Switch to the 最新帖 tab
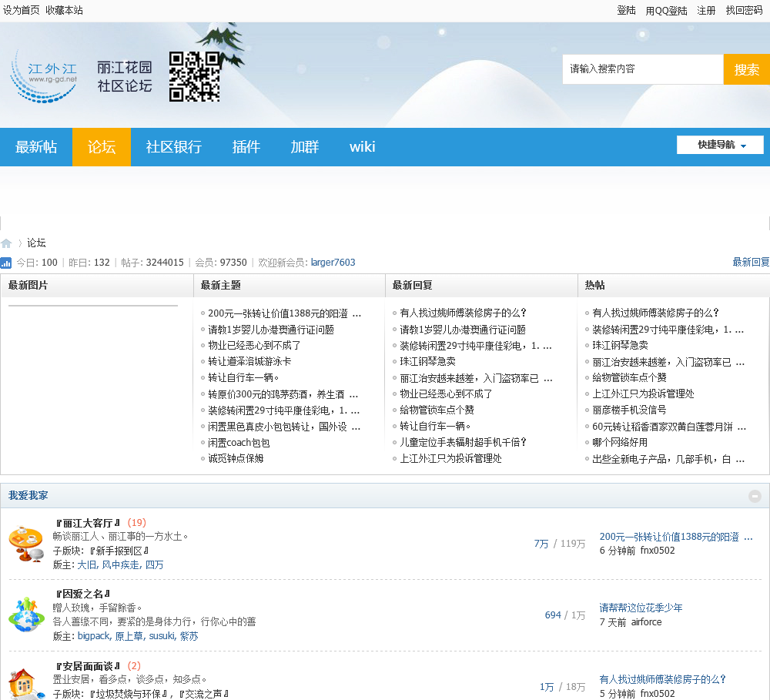Image resolution: width=770 pixels, height=700 pixels. click(36, 147)
